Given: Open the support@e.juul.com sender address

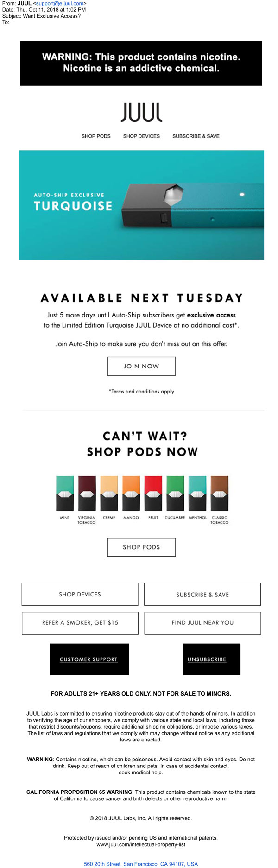Looking at the screenshot, I should (60, 3).
